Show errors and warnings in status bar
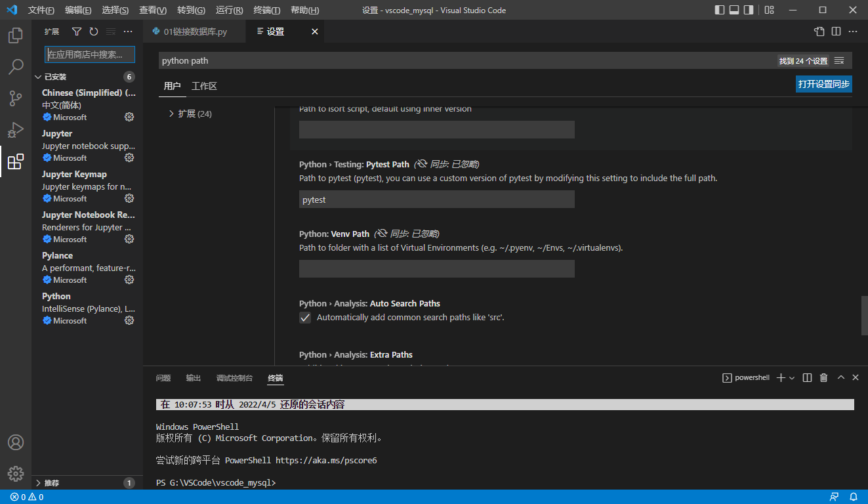This screenshot has height=504, width=868. tap(27, 497)
